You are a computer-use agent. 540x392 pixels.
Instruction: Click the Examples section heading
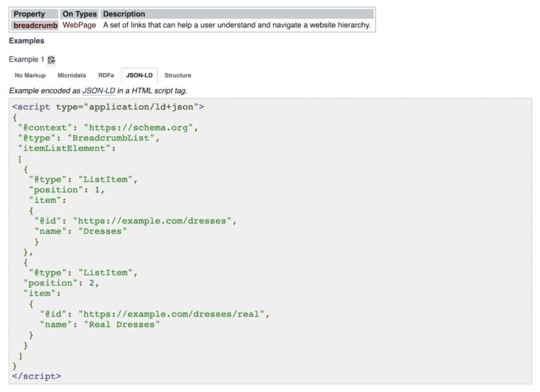27,41
